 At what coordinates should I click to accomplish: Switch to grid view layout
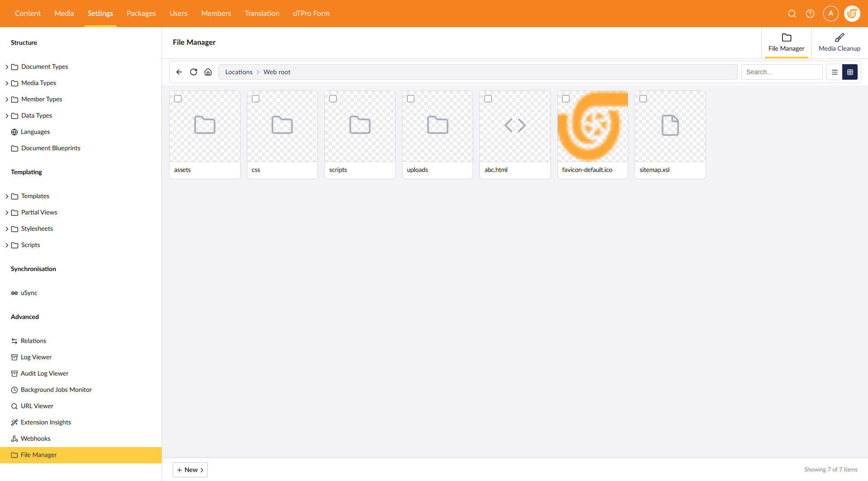[850, 72]
